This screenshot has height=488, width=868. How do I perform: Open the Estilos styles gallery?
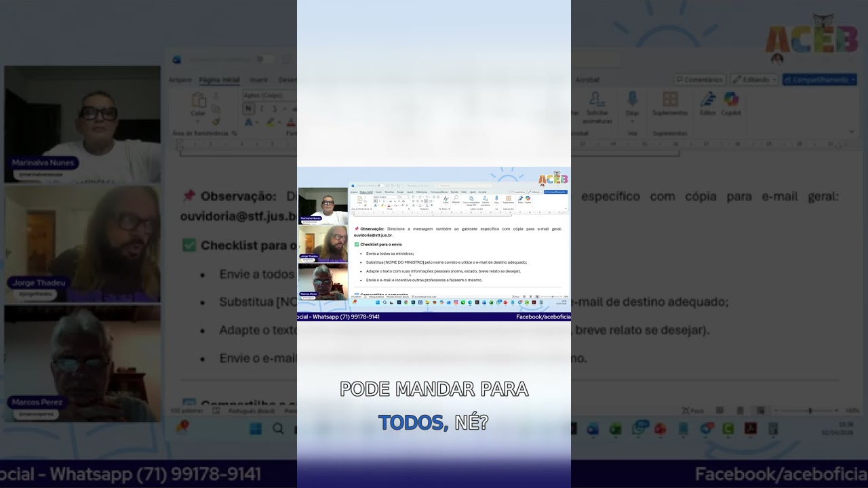[x=446, y=199]
